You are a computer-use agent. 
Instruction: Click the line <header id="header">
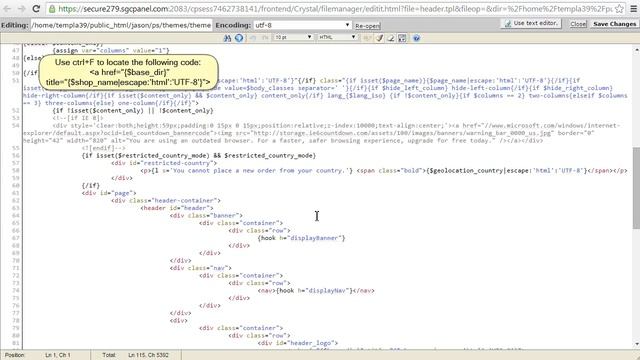(x=177, y=208)
